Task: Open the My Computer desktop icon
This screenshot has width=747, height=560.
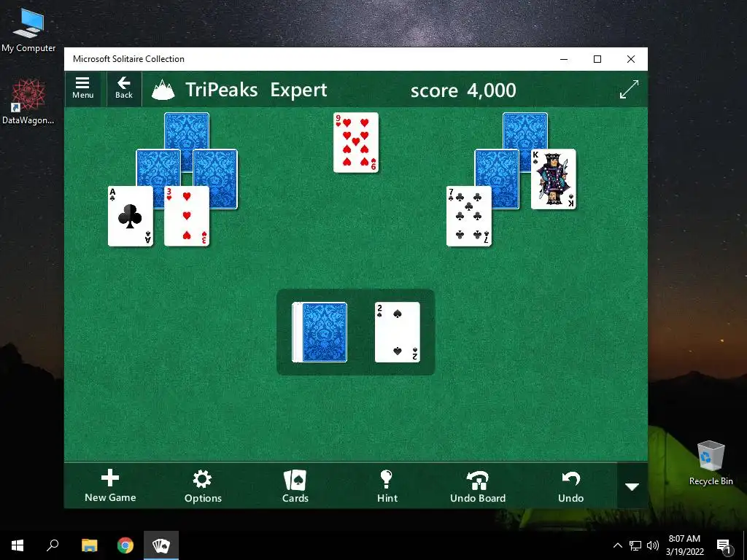Action: click(28, 30)
